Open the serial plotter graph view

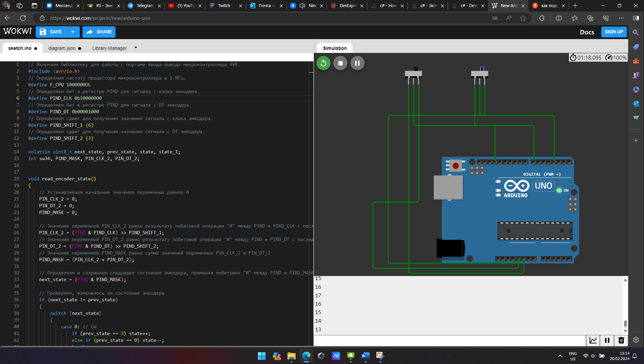pos(593,340)
